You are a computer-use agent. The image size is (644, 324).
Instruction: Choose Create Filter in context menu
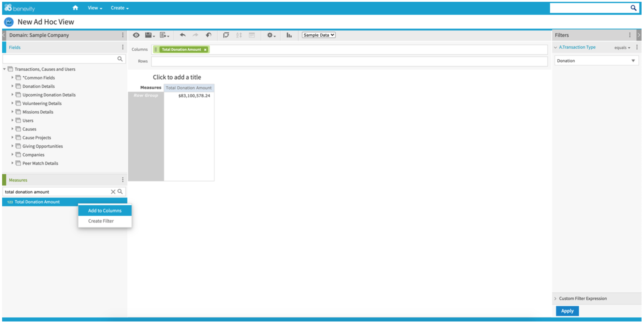(x=105, y=221)
